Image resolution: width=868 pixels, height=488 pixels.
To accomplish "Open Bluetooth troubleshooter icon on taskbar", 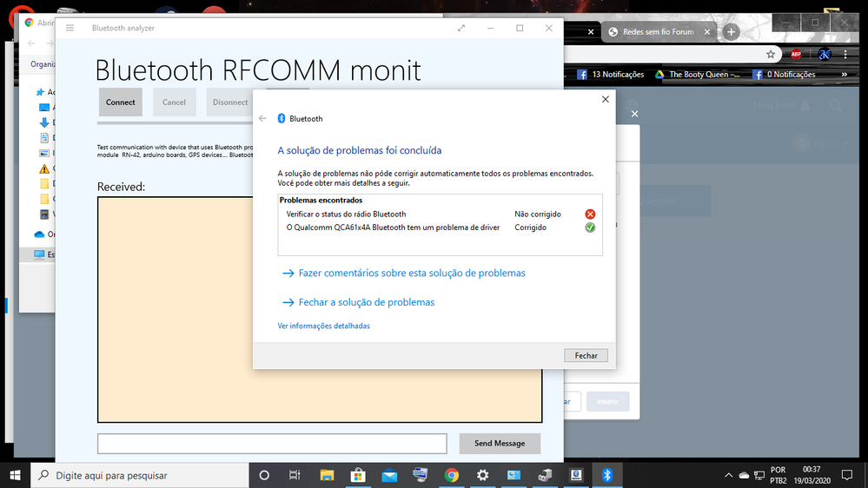I will (607, 475).
